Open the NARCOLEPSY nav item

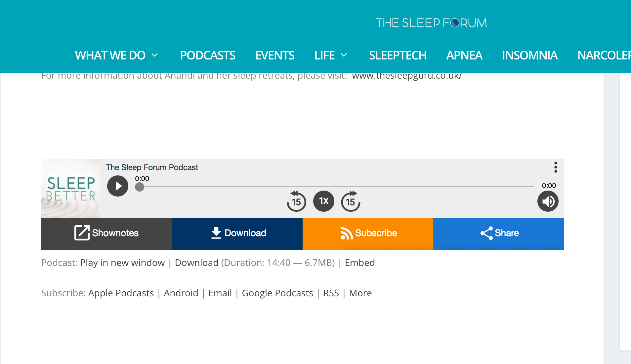coord(604,55)
